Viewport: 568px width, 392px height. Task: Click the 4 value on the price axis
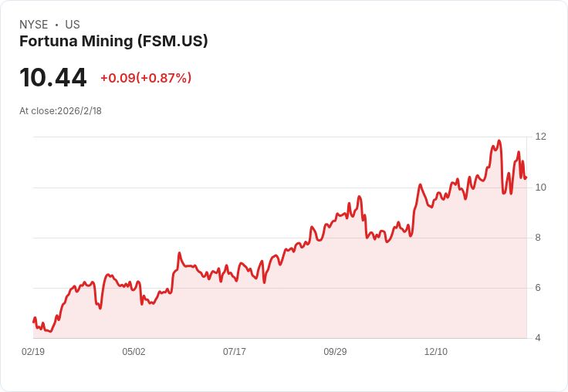[538, 338]
